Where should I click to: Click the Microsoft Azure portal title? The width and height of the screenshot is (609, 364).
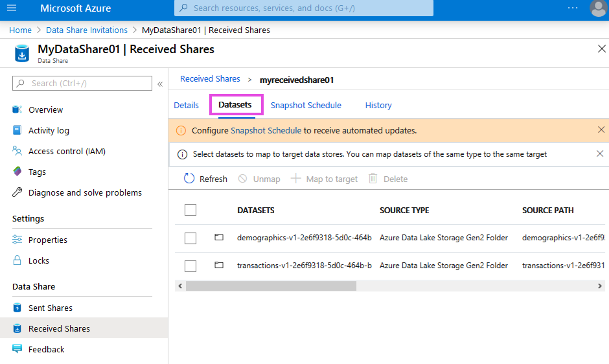75,8
